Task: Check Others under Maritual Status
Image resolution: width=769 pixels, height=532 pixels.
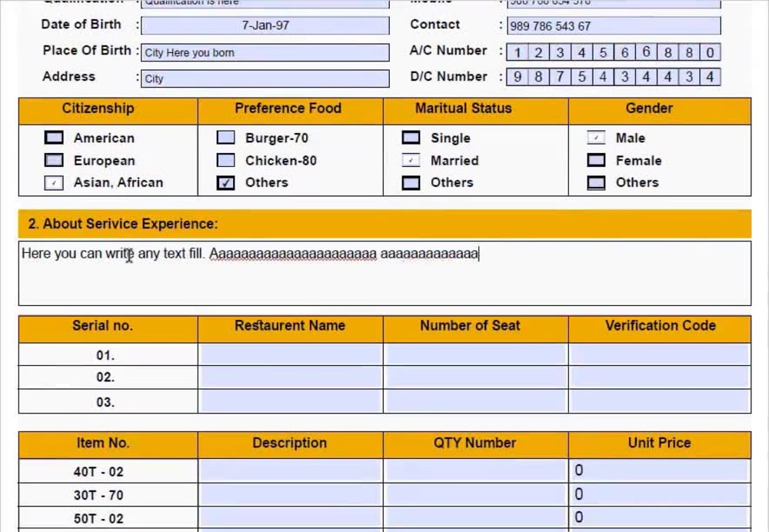Action: (411, 182)
